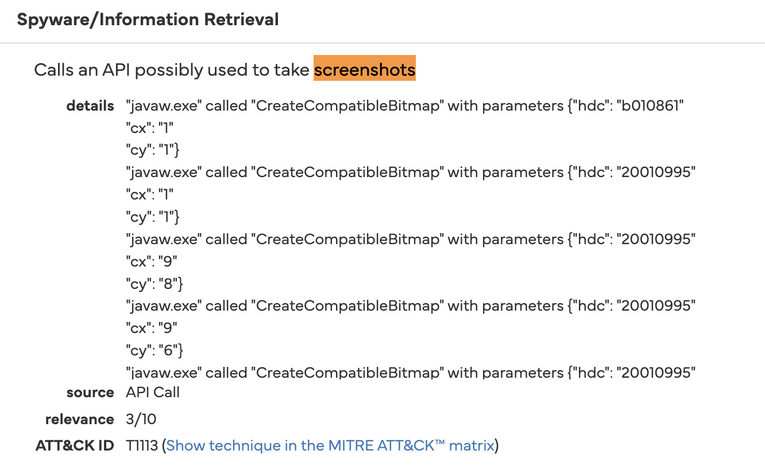Click the "cx": "9" line above "cy": "8"
The image size is (765, 470).
click(152, 261)
